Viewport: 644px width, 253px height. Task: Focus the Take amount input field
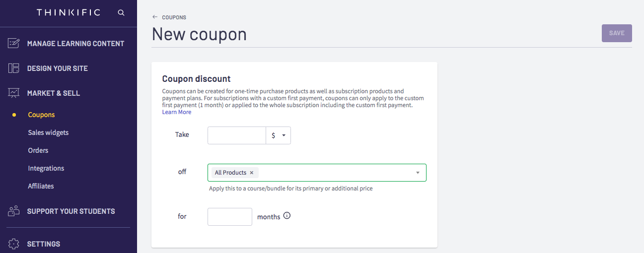[237, 135]
